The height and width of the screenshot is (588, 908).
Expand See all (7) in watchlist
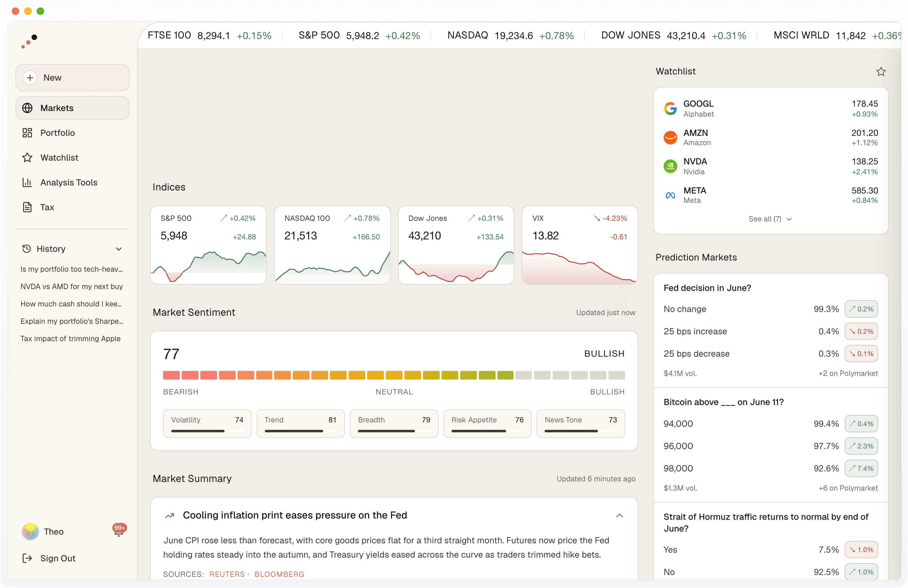pos(770,219)
